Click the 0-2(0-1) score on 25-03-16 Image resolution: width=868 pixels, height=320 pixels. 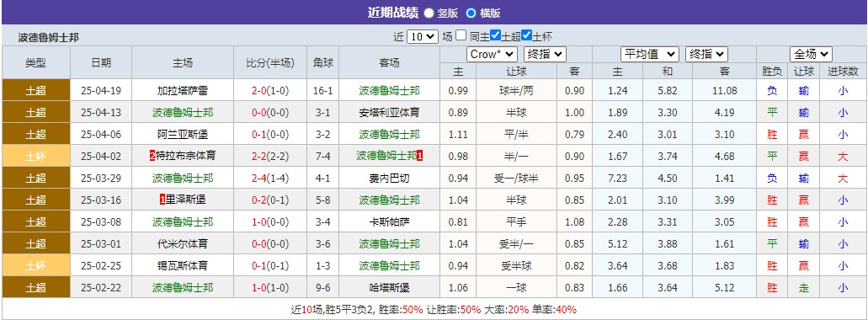270,200
